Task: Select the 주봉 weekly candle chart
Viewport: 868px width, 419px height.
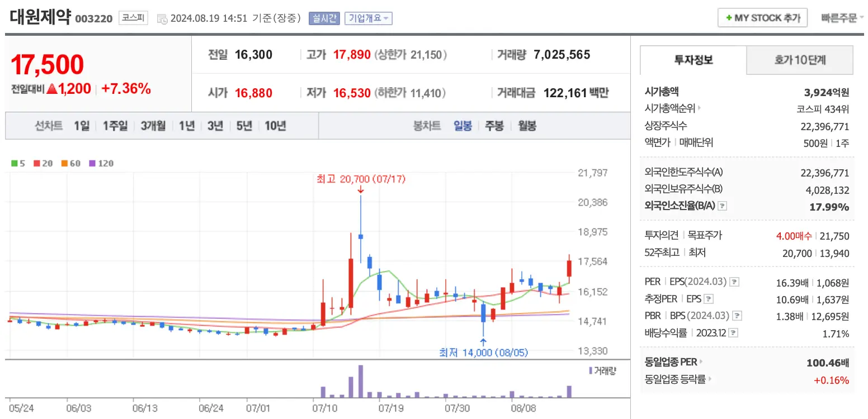Action: click(x=494, y=126)
